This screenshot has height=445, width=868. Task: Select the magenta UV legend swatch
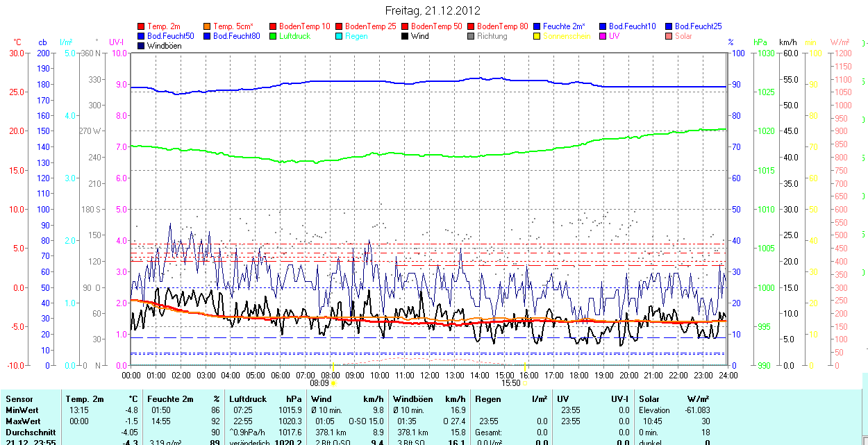coord(603,36)
